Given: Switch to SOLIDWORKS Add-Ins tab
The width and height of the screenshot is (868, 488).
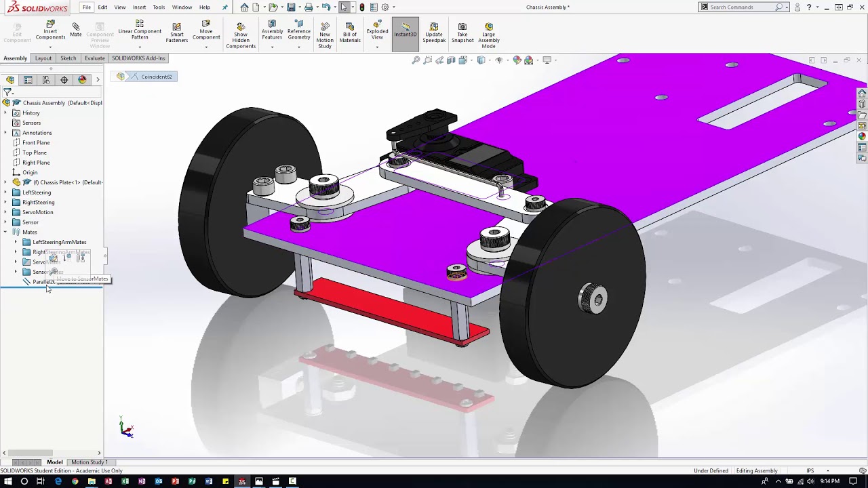Looking at the screenshot, I should coord(138,58).
